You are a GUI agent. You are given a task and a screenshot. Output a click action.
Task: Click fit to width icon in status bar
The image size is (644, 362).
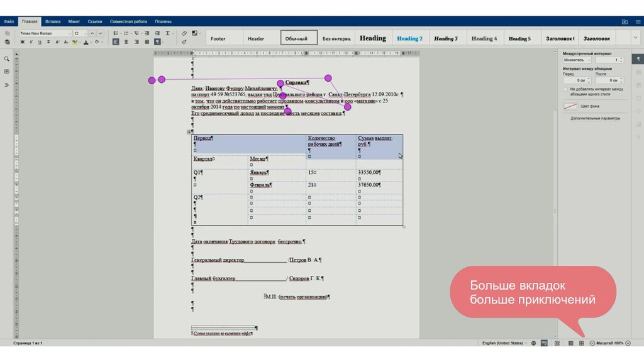click(582, 343)
